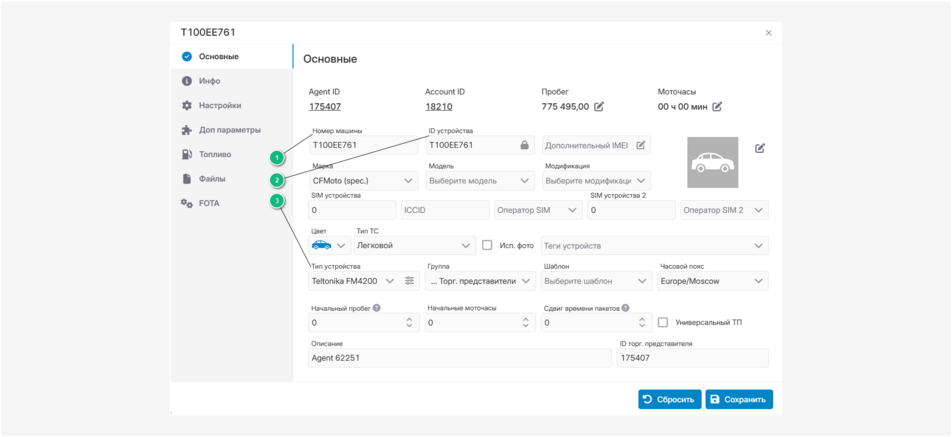Open device type settings sliders icon
The width and height of the screenshot is (952, 437).
409,281
